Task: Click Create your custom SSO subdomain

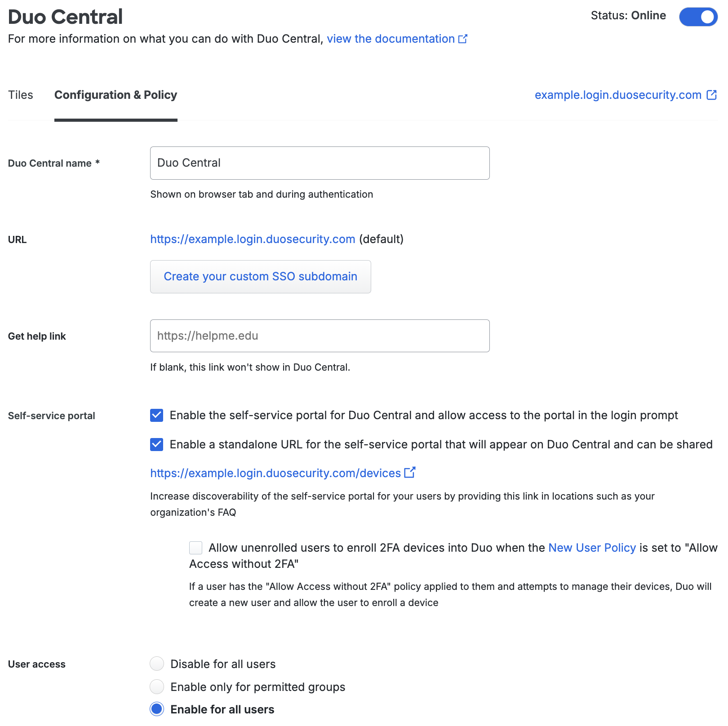Action: [260, 277]
